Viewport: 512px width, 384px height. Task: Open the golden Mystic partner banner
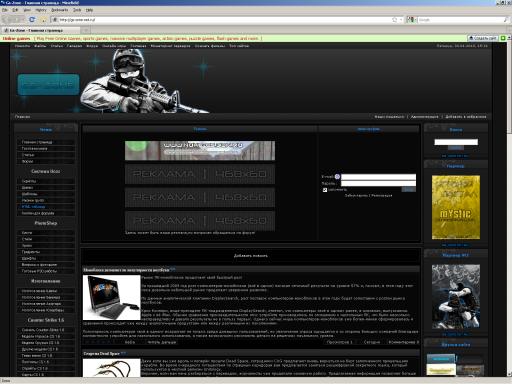(x=456, y=207)
